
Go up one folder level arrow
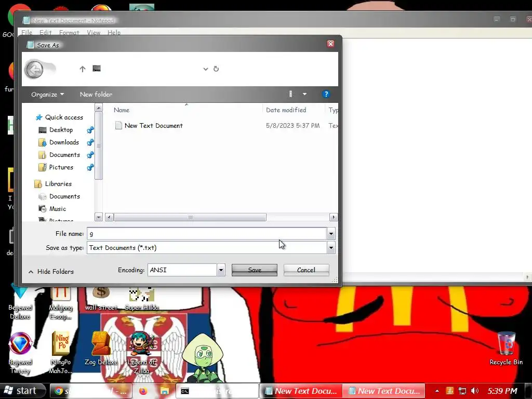pyautogui.click(x=83, y=69)
